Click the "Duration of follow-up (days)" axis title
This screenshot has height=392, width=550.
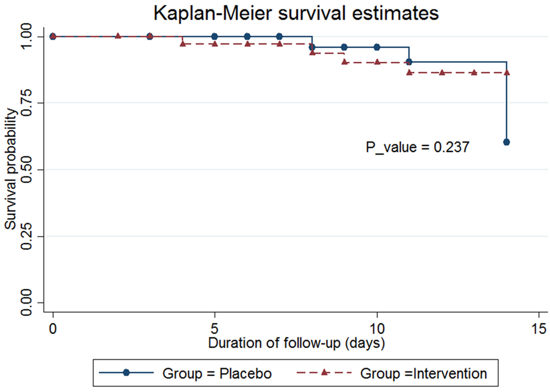tap(296, 343)
